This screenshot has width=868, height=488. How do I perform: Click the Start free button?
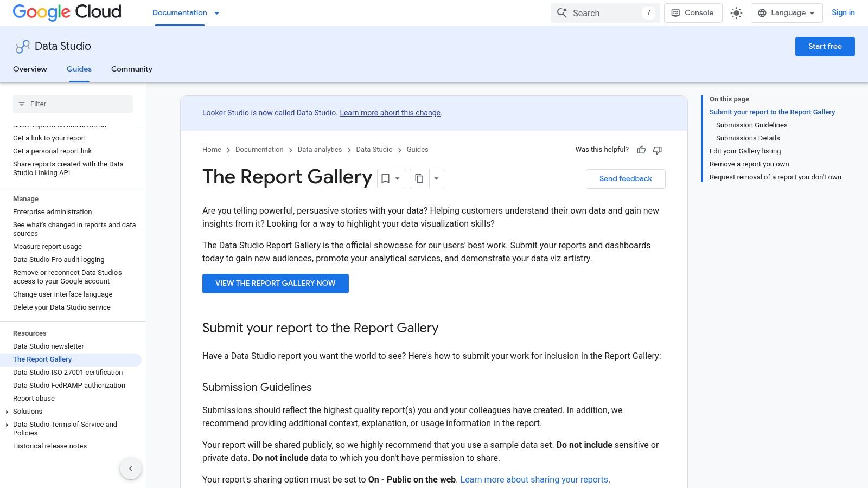825,47
